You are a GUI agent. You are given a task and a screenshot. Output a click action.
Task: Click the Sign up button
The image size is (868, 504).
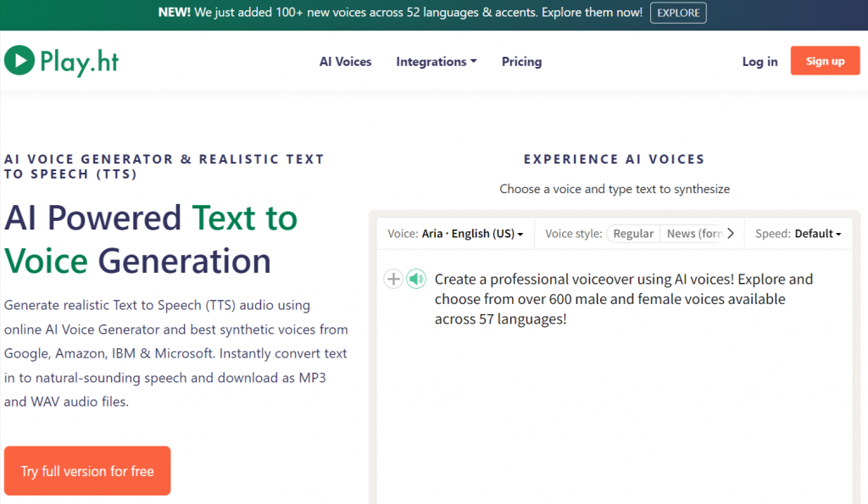tap(825, 61)
